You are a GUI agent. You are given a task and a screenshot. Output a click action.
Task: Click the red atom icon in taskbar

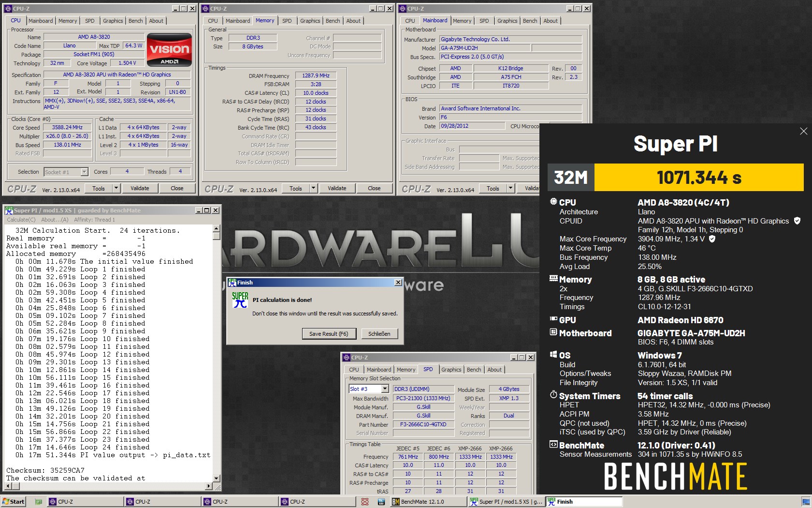pyautogui.click(x=365, y=502)
